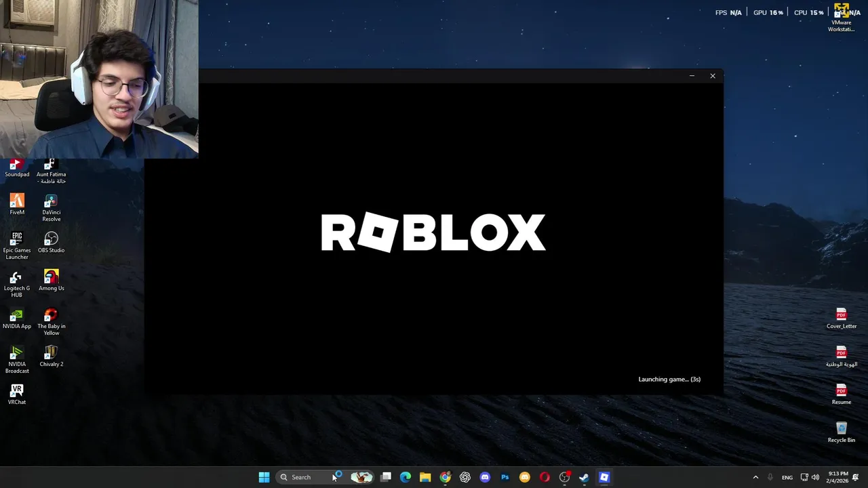Click the Recycle Bin icon
The image size is (868, 488).
coord(842,432)
